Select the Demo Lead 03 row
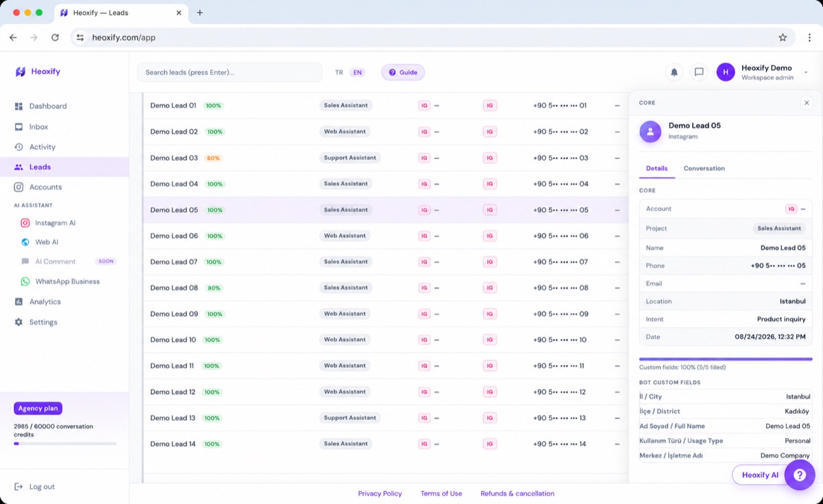Image resolution: width=823 pixels, height=504 pixels. [x=385, y=158]
